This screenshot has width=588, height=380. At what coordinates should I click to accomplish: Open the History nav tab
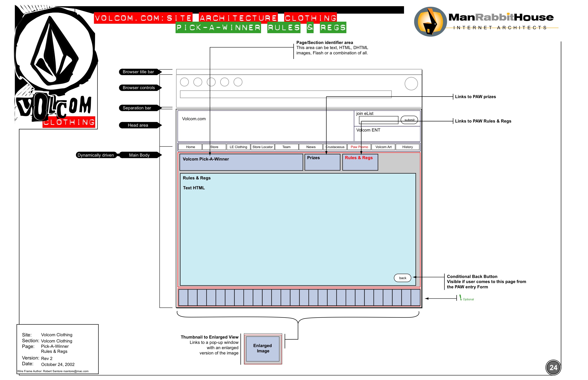407,147
